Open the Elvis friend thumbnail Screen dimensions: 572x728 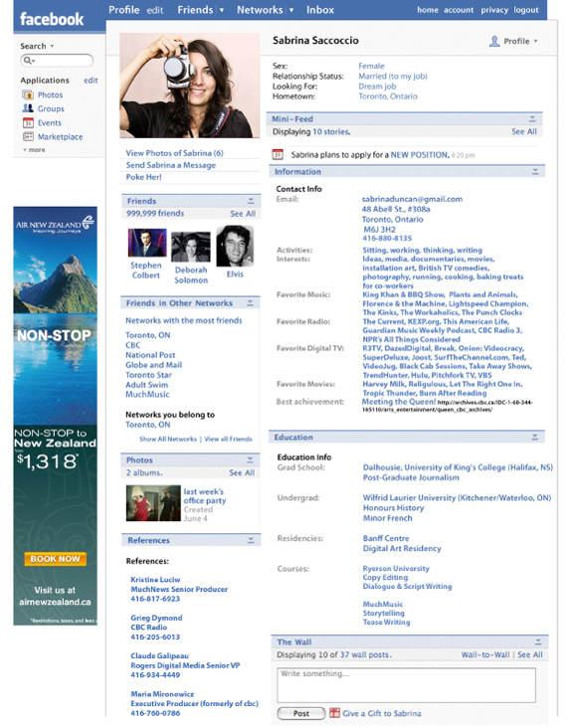point(235,246)
